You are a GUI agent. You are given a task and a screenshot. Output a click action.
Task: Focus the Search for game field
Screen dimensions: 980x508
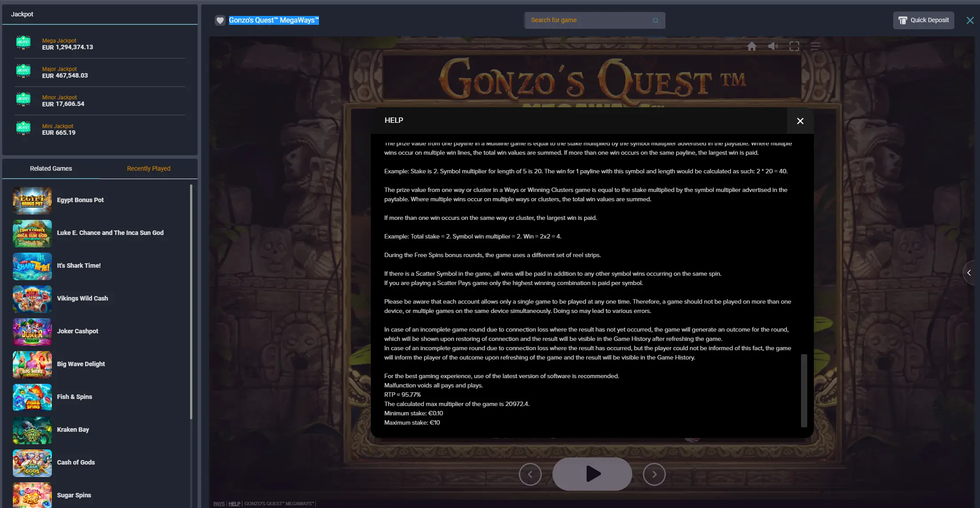[595, 20]
